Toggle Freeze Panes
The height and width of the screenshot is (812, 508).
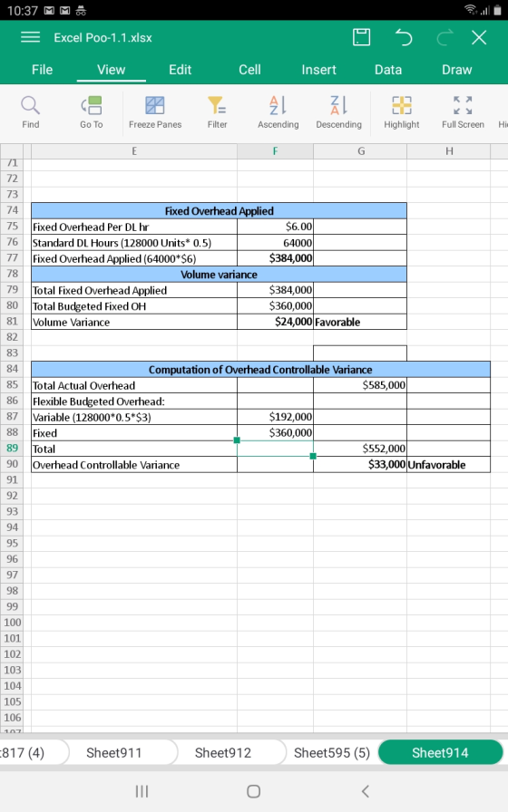[155, 112]
